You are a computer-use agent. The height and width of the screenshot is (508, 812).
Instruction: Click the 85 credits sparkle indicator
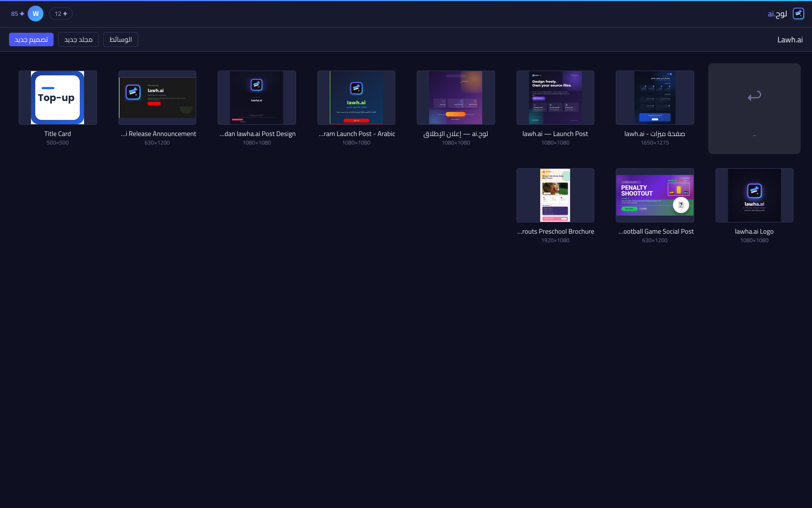[18, 14]
